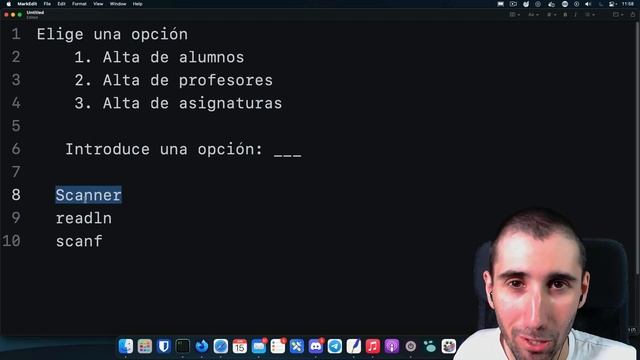Open Mail from the Dock
This screenshot has width=640, height=360.
point(259,347)
